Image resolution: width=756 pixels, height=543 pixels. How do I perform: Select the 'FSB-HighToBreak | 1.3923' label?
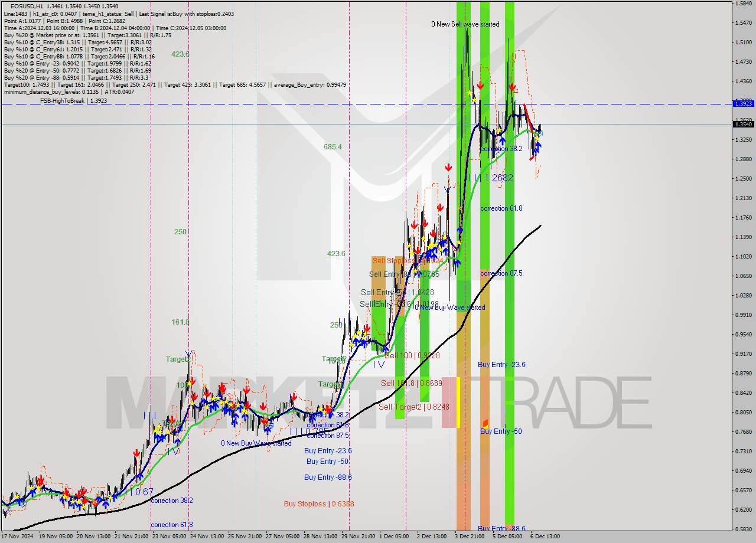tap(73, 101)
